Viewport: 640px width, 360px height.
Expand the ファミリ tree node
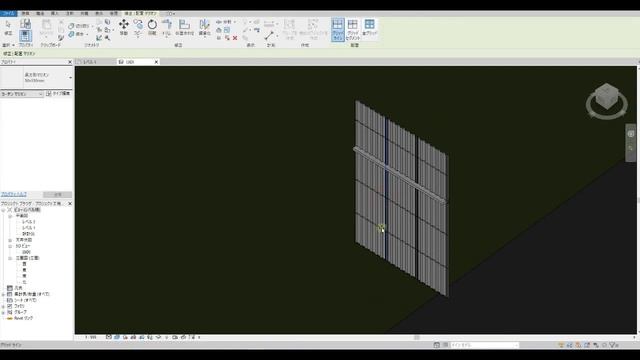pos(3,306)
